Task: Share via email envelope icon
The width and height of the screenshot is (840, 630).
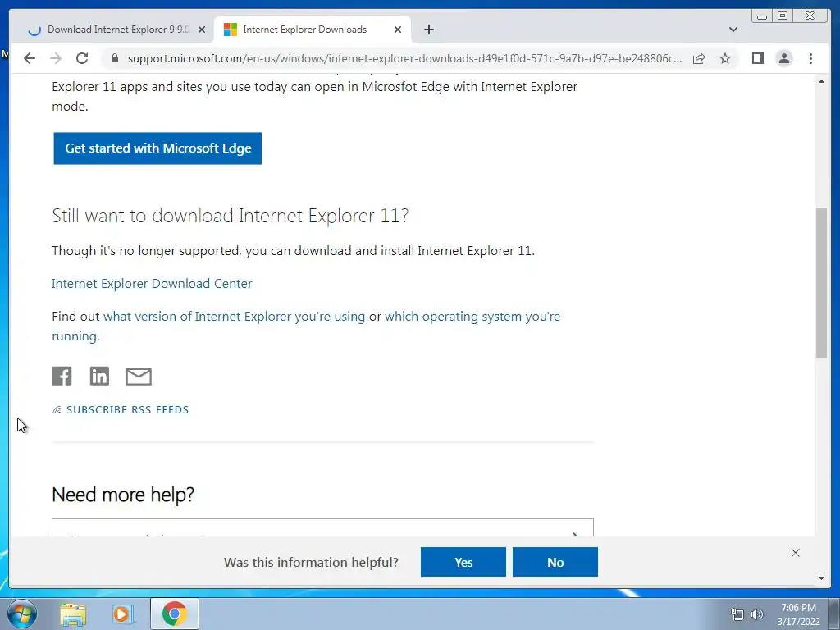Action: (x=139, y=377)
